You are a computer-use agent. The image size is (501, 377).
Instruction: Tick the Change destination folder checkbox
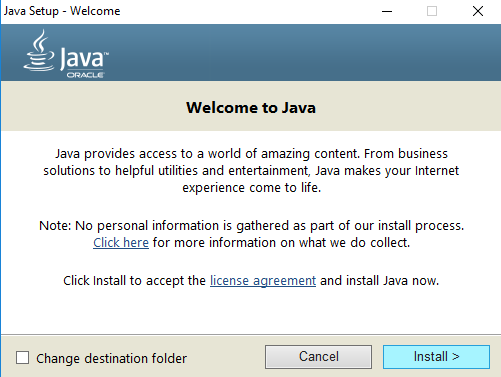point(22,358)
